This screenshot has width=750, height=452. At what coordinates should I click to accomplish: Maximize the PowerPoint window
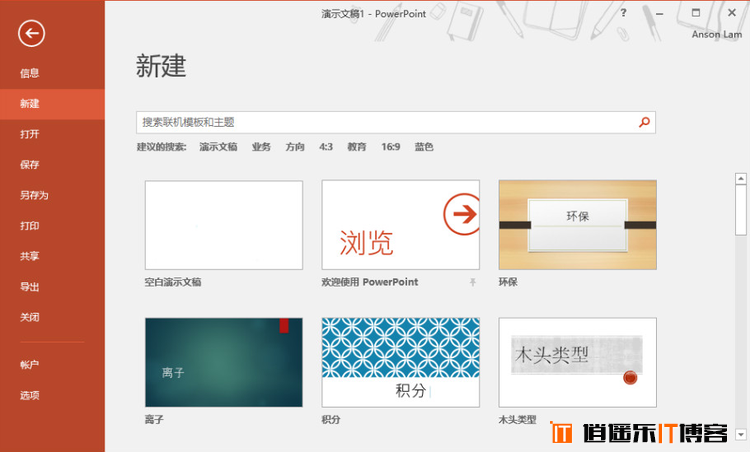(x=696, y=13)
